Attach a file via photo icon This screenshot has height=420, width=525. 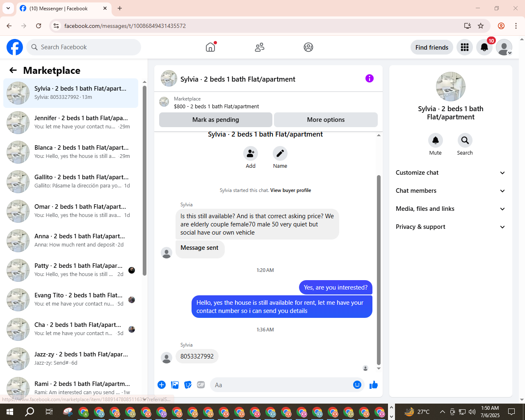point(175,385)
